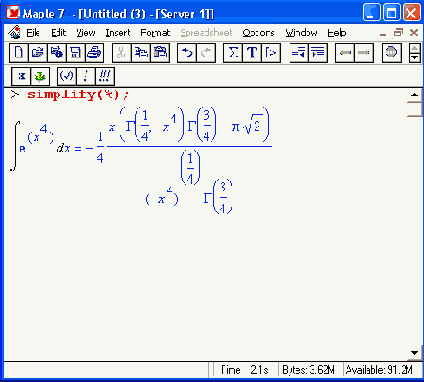Screen dimensions: 424x382
Task: Click the New worksheet icon
Action: pyautogui.click(x=19, y=53)
